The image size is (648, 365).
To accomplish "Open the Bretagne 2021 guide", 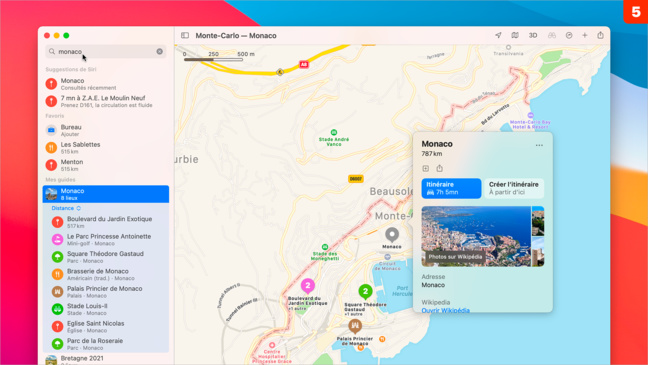I will point(106,359).
